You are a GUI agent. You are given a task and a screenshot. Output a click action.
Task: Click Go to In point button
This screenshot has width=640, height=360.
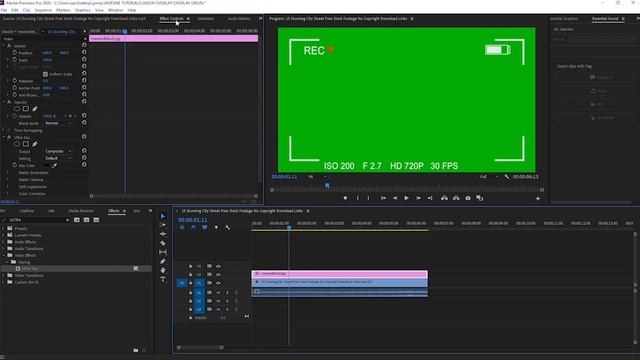(x=383, y=198)
